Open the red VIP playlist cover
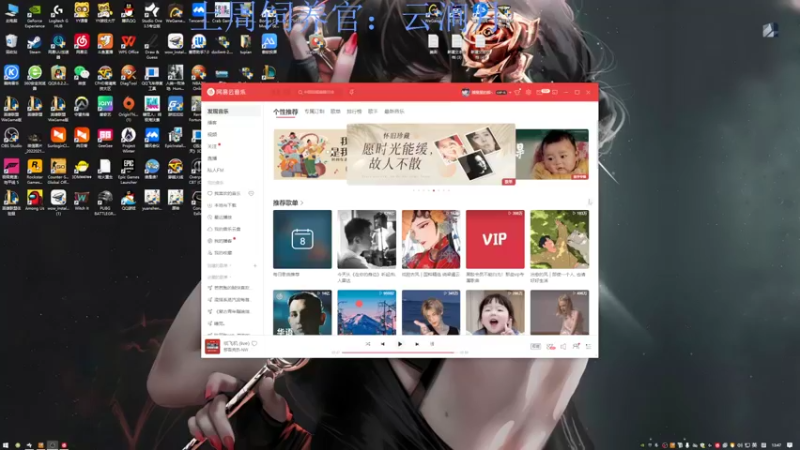 coord(495,239)
